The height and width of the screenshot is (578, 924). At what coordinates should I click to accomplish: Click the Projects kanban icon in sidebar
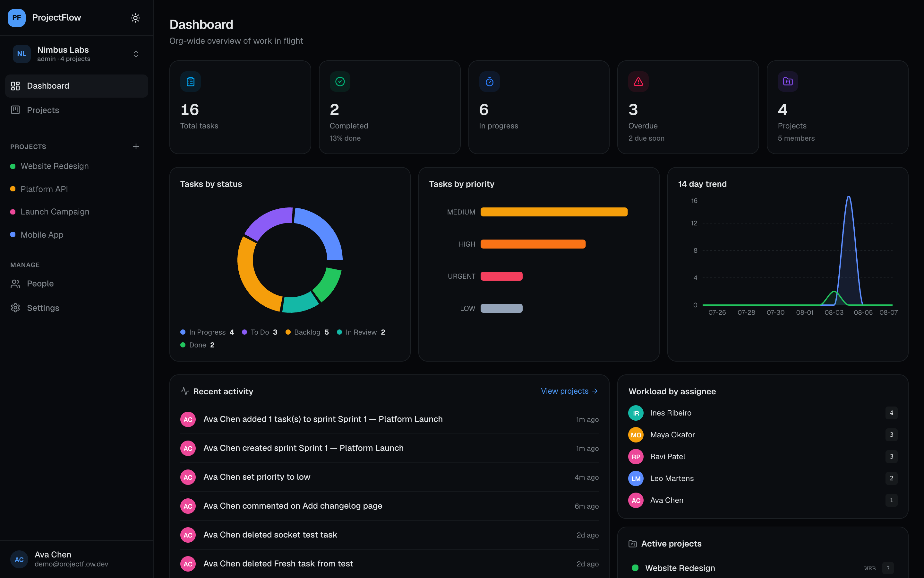pyautogui.click(x=15, y=110)
